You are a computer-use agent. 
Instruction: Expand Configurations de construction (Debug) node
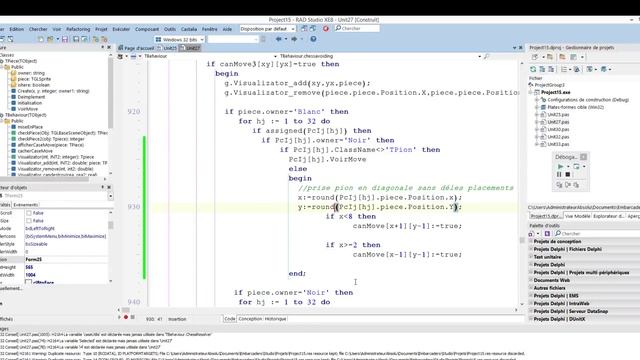[537, 100]
